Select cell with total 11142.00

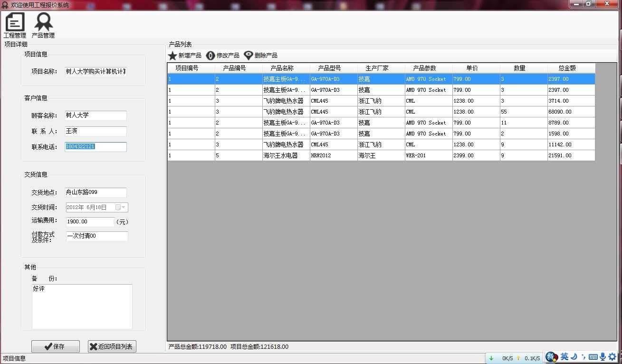(x=571, y=144)
